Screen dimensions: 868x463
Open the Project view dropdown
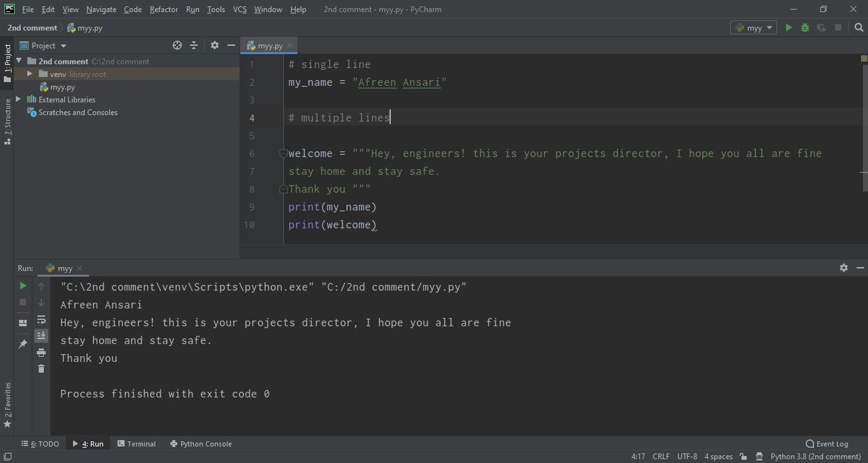click(62, 45)
